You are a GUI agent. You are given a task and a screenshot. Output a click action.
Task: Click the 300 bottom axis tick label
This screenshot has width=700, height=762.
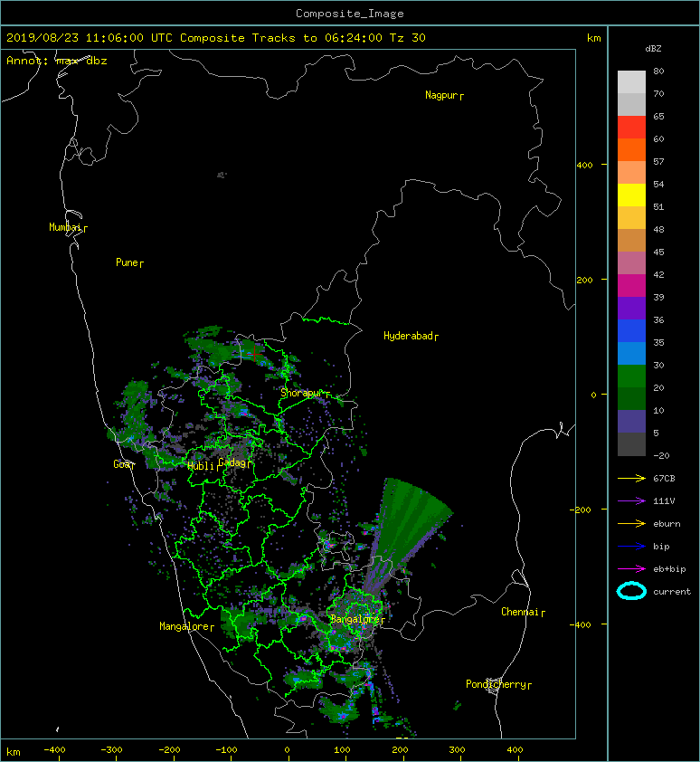[457, 750]
